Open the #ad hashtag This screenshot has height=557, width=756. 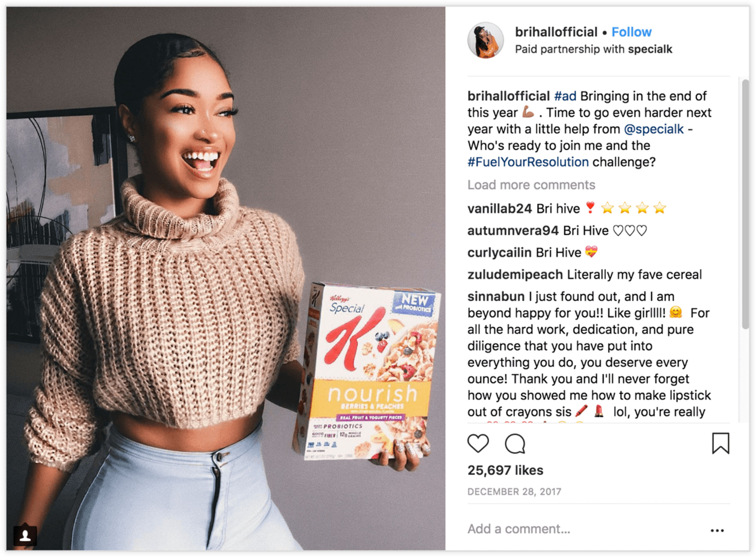565,96
